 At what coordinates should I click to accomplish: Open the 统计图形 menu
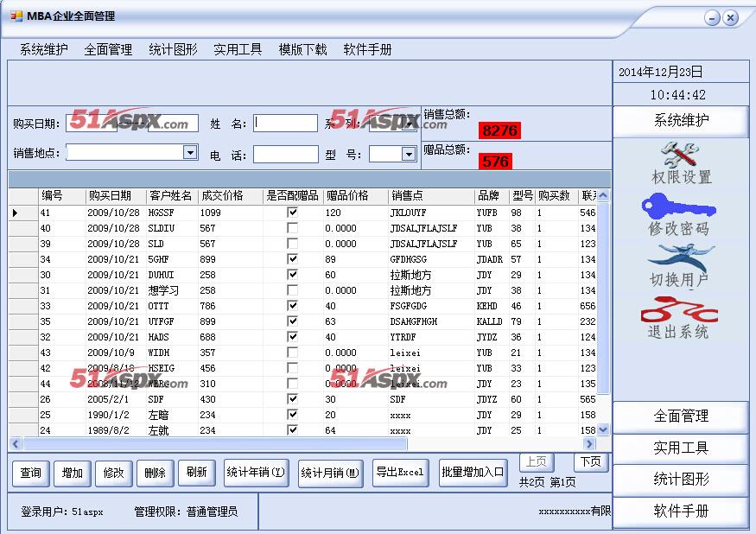(173, 49)
